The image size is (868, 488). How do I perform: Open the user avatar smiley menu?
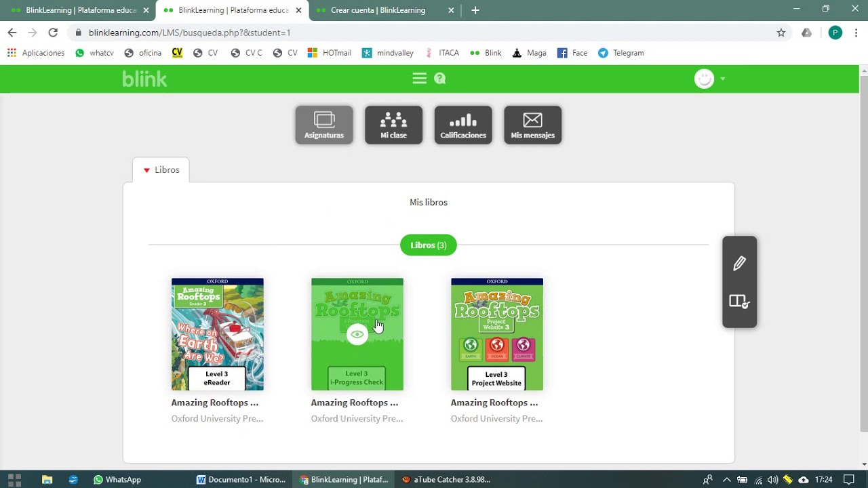tap(705, 79)
